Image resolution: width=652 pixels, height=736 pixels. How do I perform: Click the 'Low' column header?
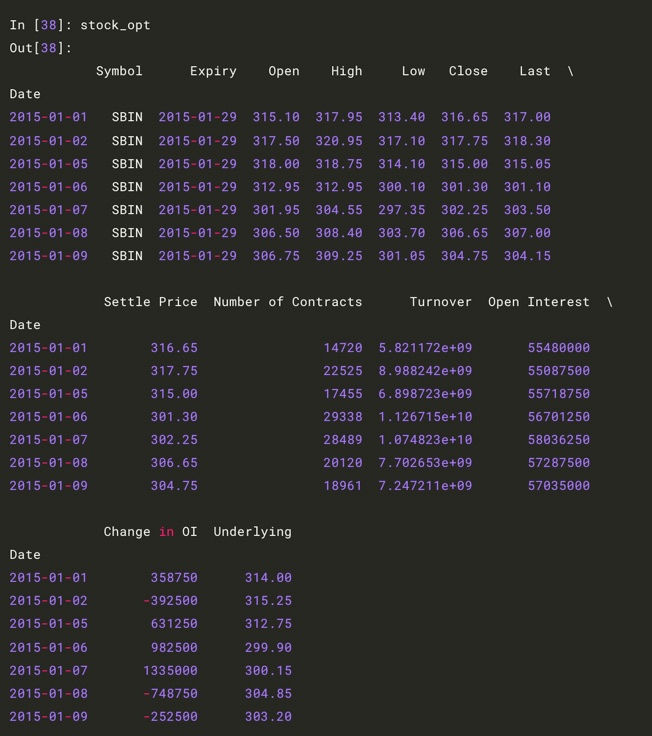pyautogui.click(x=413, y=71)
